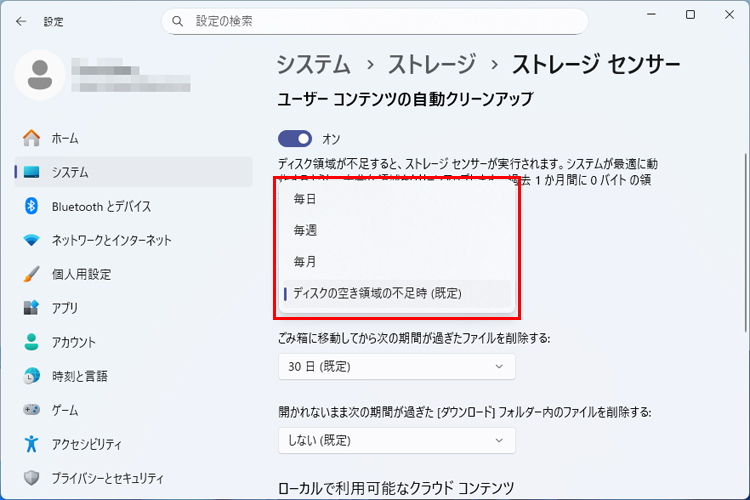Turn off the automatic cleanup toggle

pyautogui.click(x=295, y=138)
